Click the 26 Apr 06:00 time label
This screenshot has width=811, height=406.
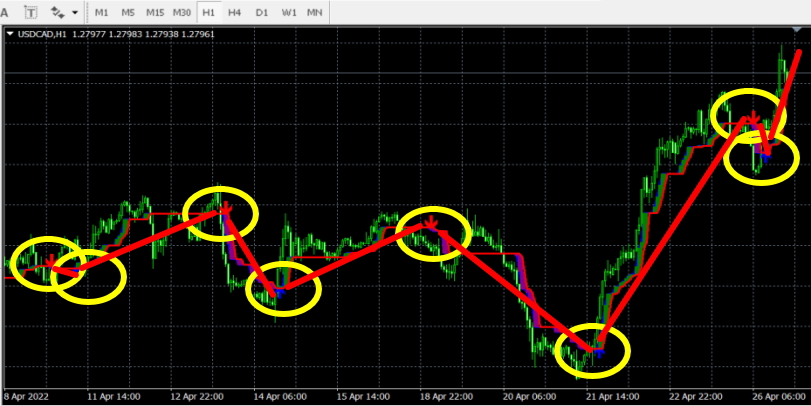pos(778,397)
